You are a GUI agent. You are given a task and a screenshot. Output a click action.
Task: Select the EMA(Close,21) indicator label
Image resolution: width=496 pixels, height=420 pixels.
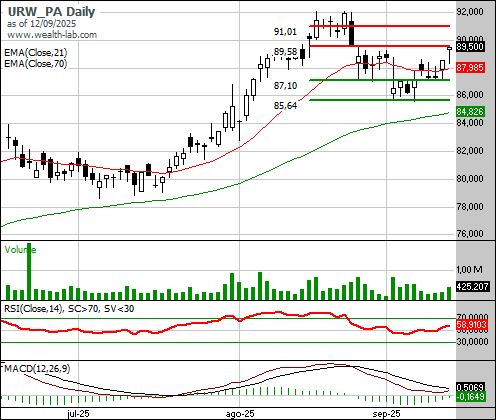(36, 53)
